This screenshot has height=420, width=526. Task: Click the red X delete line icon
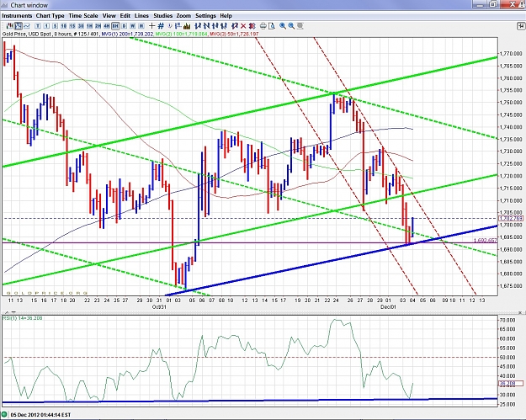243,26
